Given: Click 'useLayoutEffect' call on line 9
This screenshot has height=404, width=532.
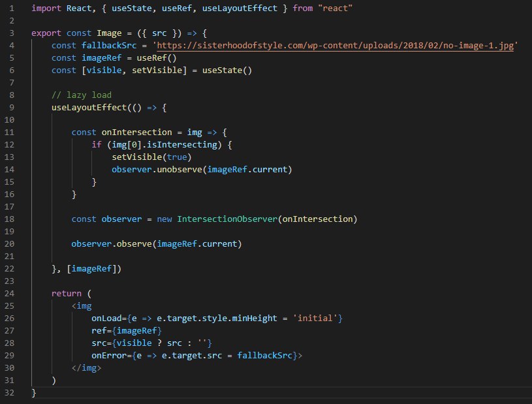Looking at the screenshot, I should pos(89,108).
